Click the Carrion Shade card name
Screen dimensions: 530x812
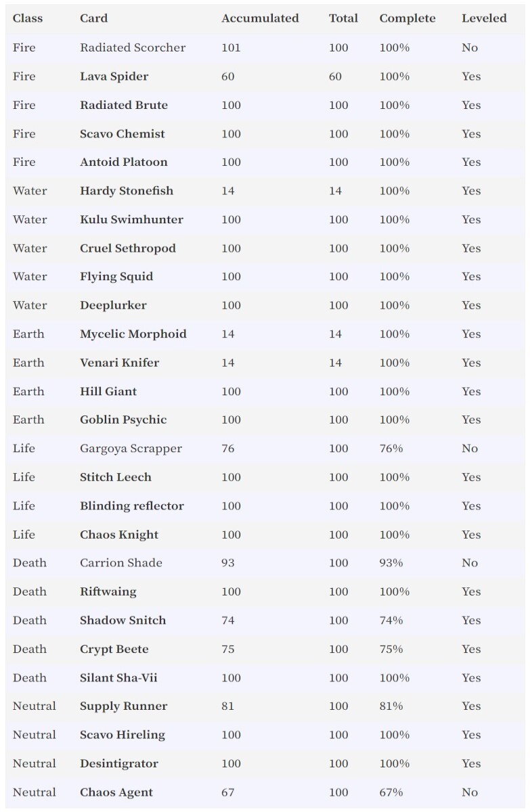(x=121, y=562)
